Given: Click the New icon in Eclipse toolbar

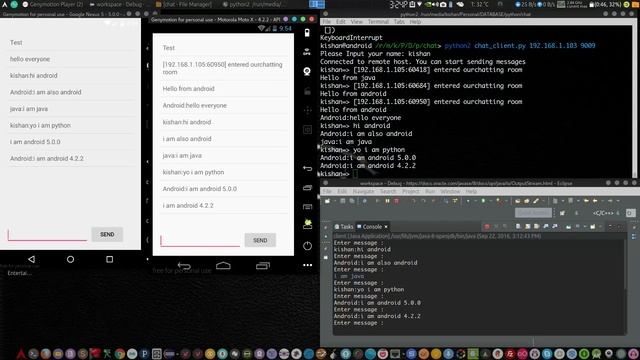Looking at the screenshot, I should coord(327,201).
